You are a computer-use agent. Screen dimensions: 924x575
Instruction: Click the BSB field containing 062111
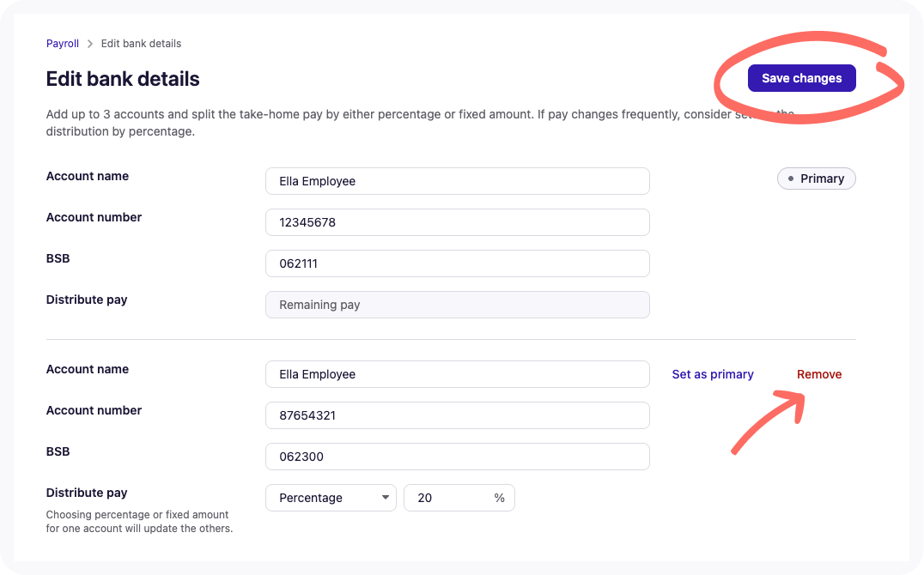pos(458,264)
